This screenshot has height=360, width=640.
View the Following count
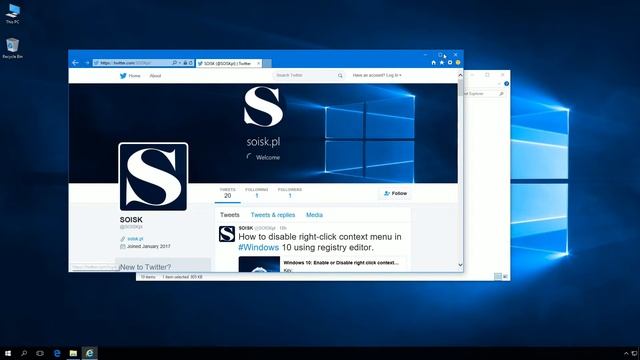point(257,193)
